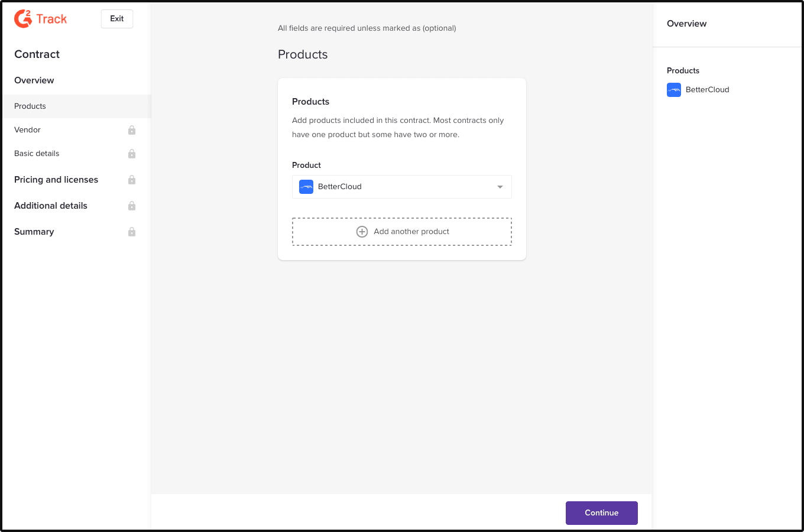Click the 'All fields are required' note
Screen dimensions: 804x532
(x=367, y=28)
